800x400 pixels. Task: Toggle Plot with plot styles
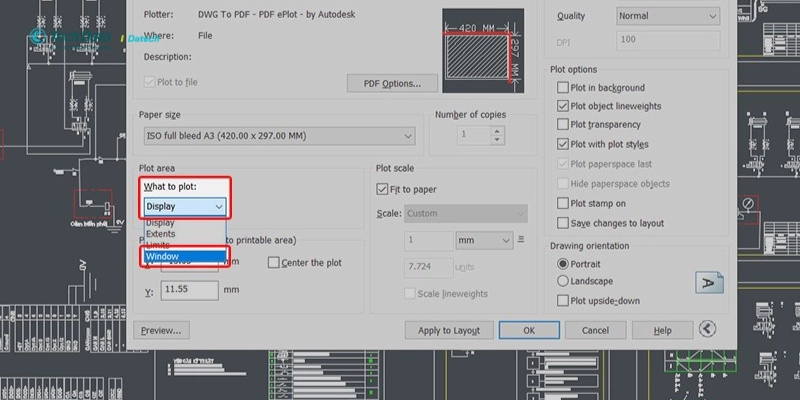click(x=563, y=144)
